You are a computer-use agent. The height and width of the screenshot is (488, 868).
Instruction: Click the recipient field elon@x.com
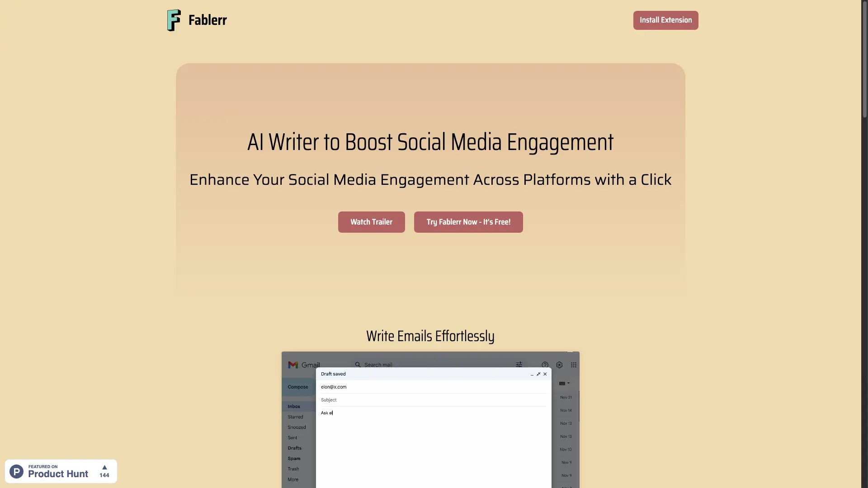433,387
